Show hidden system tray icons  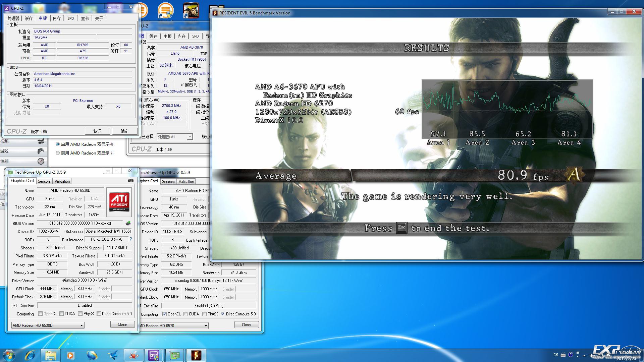click(x=584, y=355)
